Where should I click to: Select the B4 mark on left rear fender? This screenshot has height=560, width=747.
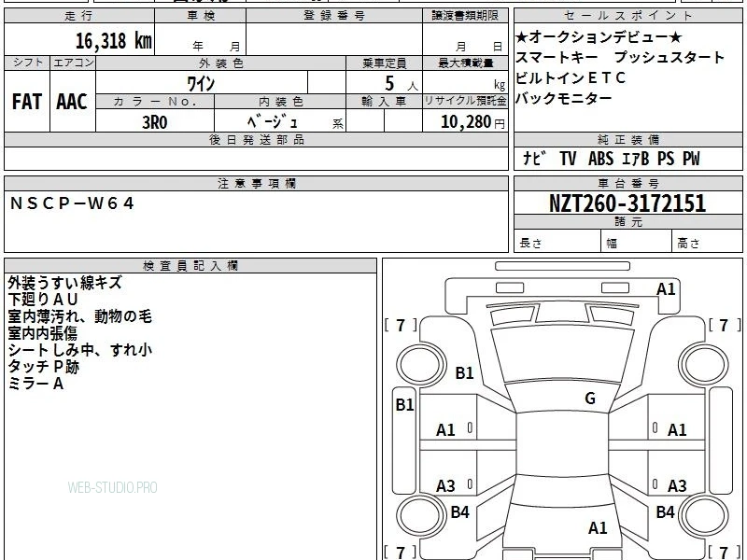coord(459,512)
